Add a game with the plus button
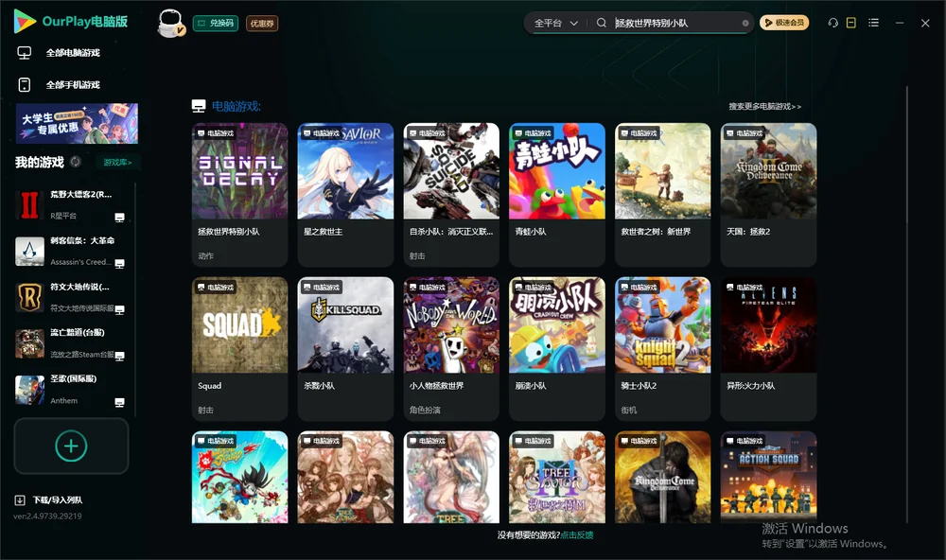The height and width of the screenshot is (560, 946). pyautogui.click(x=71, y=446)
